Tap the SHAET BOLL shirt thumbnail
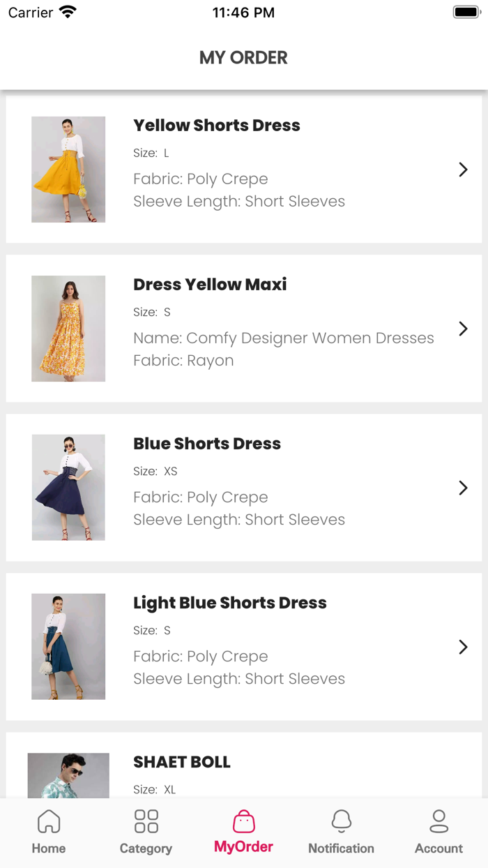 (68, 775)
